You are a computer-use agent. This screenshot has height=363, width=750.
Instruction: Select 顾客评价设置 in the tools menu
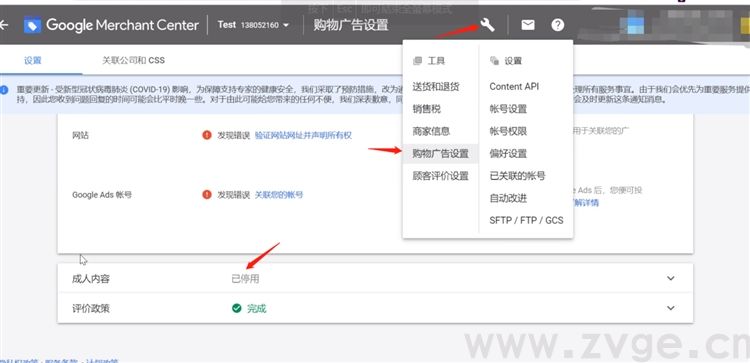[441, 176]
